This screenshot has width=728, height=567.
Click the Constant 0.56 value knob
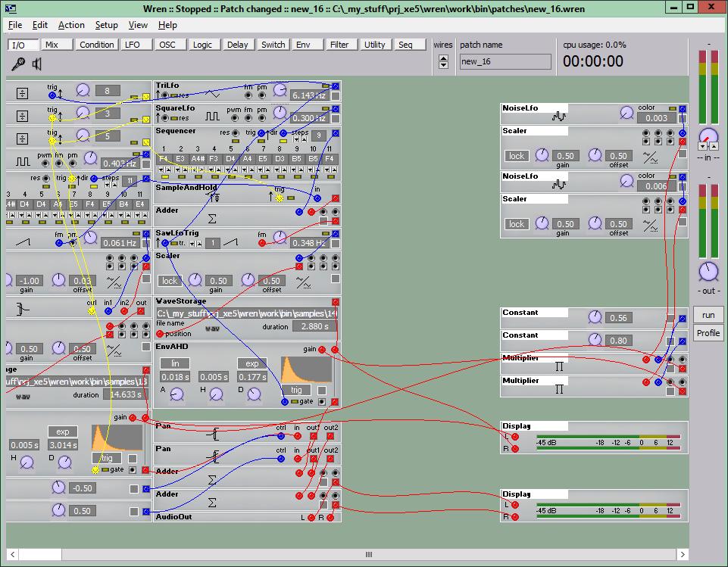[x=595, y=317]
